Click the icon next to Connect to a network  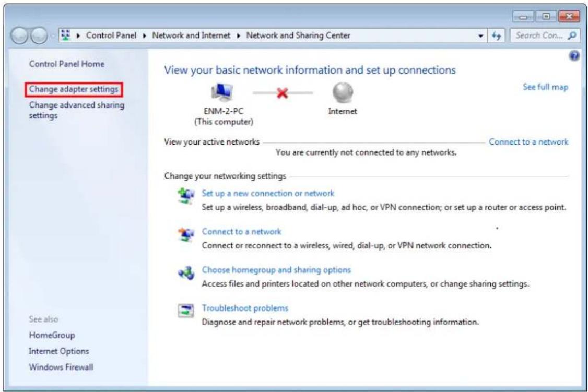pos(186,234)
